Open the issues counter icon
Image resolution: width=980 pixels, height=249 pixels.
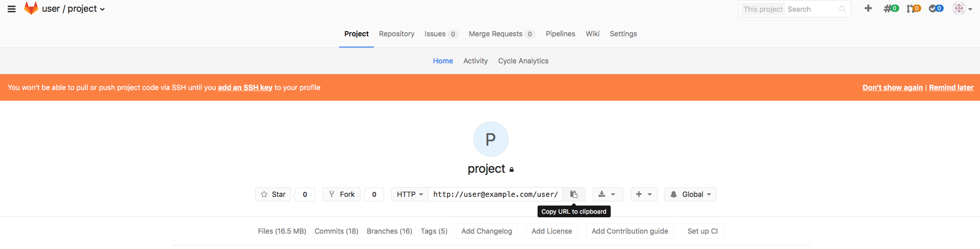click(891, 9)
